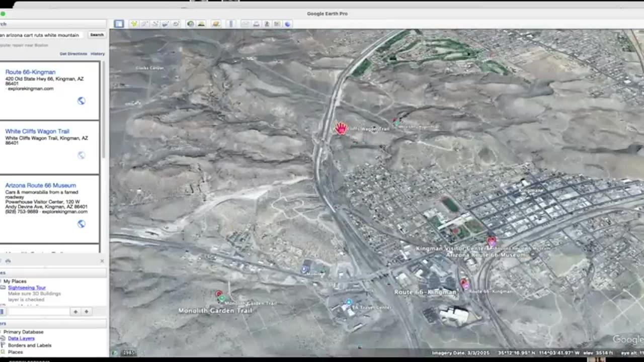The height and width of the screenshot is (362, 644).
Task: Move the selected place down with the arrow
Action: [x=87, y=312]
